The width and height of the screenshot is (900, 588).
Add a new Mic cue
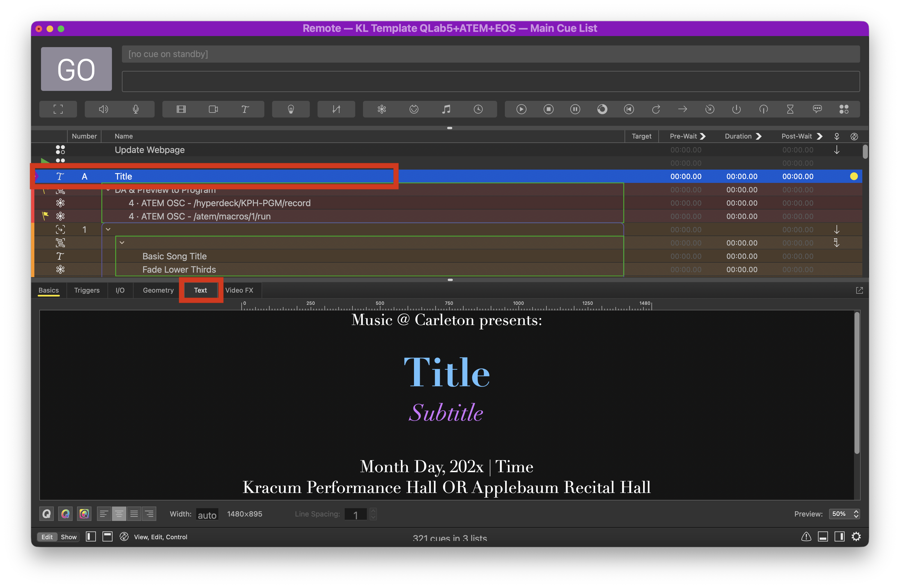click(136, 109)
